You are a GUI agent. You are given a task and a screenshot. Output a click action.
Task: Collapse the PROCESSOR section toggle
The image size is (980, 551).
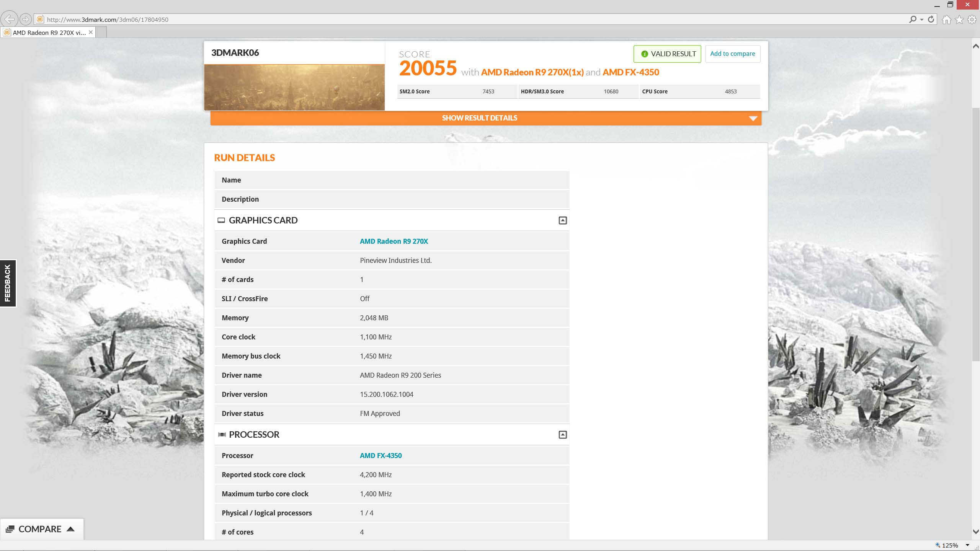(x=562, y=435)
